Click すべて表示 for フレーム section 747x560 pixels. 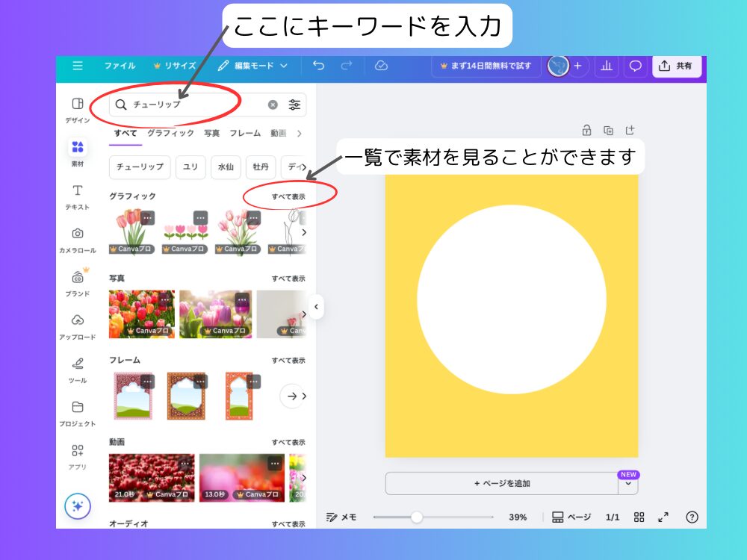click(288, 361)
